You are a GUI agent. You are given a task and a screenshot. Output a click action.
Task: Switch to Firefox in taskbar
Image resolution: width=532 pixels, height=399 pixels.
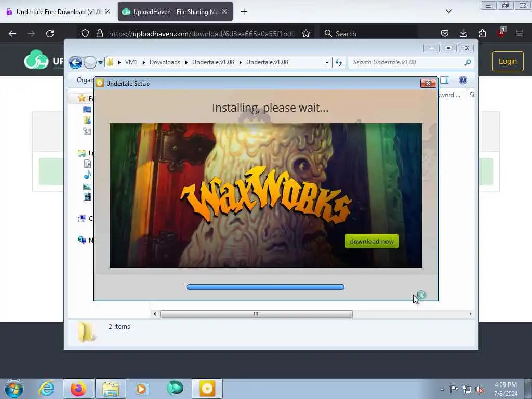(78, 389)
